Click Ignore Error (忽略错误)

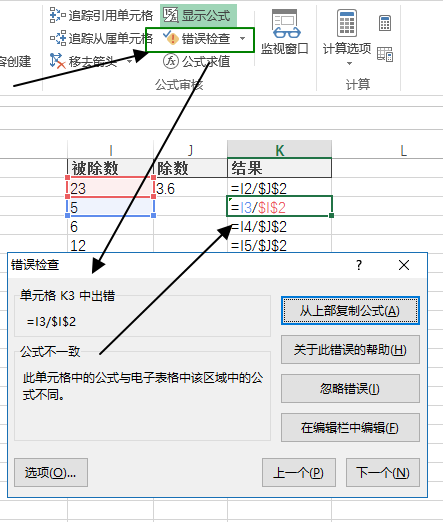pos(350,389)
